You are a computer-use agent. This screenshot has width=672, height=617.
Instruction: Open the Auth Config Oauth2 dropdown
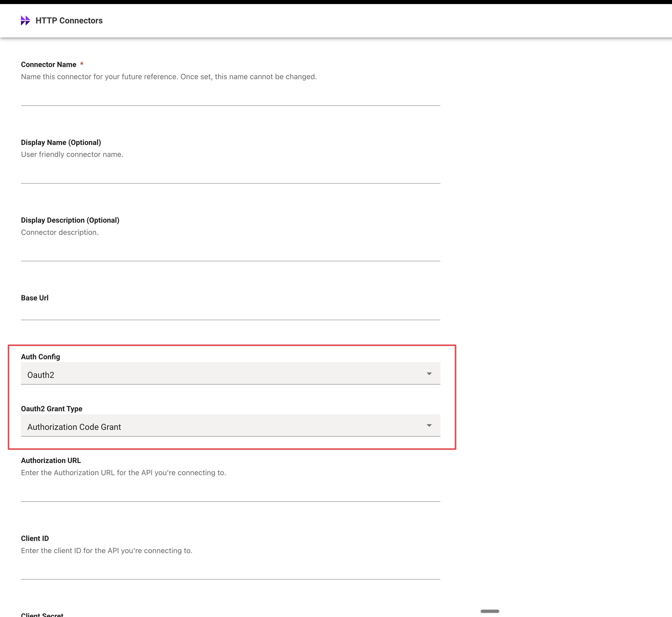[230, 374]
